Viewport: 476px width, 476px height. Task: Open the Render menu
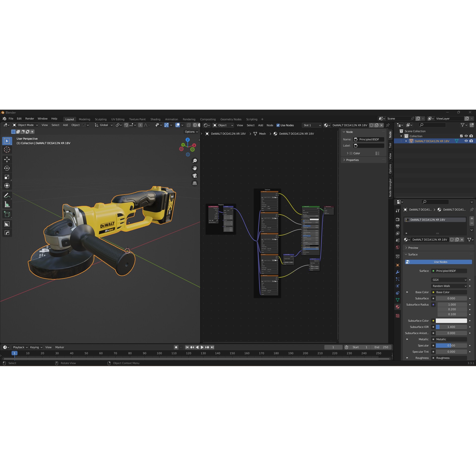point(30,119)
